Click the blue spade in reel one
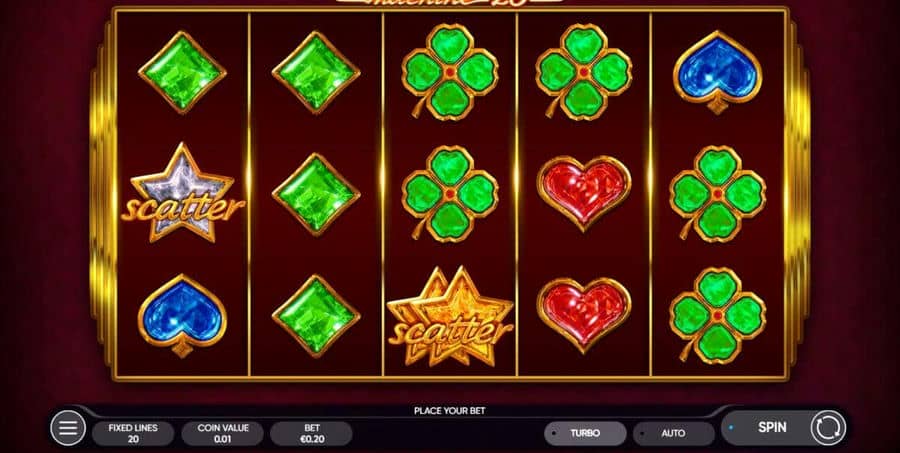This screenshot has height=453, width=900. tap(183, 315)
